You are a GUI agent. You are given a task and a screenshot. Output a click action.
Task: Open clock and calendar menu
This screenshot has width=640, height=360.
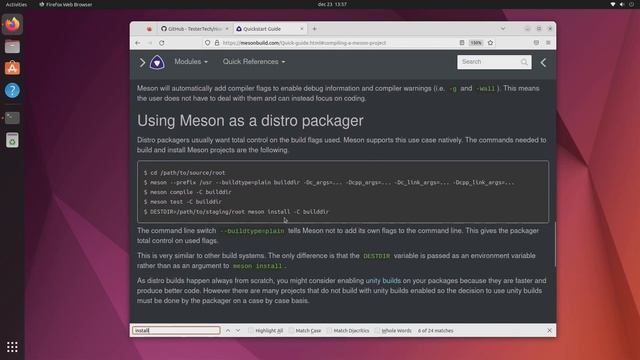332,4
